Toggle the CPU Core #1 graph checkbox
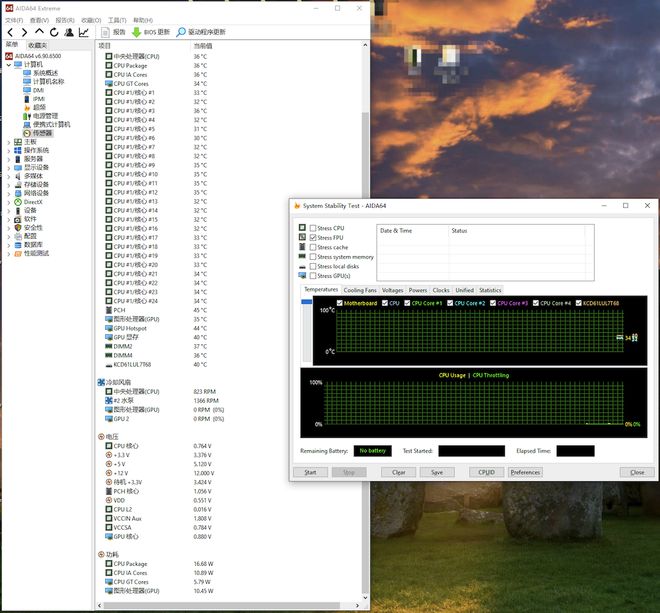This screenshot has width=660, height=613. click(x=407, y=303)
